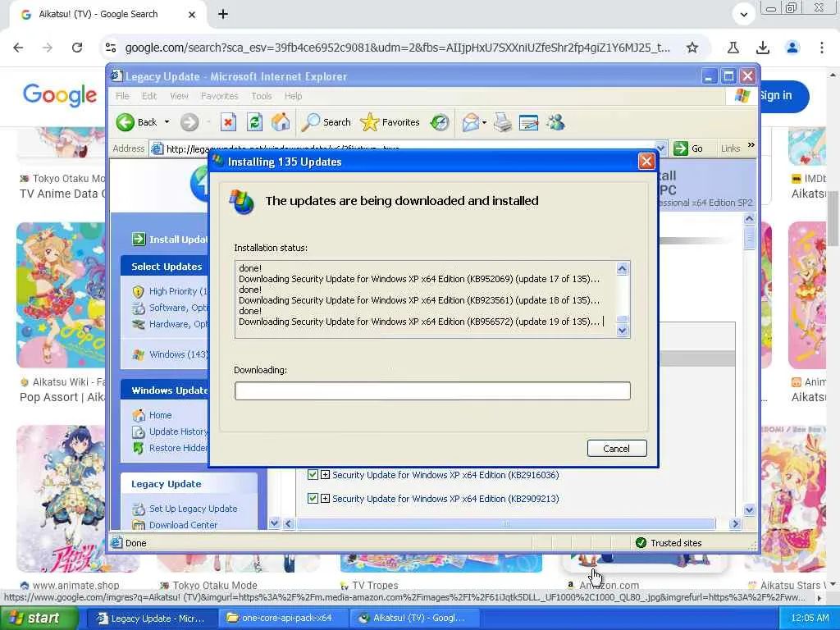
Task: Open the View menu in IE
Action: (x=179, y=96)
